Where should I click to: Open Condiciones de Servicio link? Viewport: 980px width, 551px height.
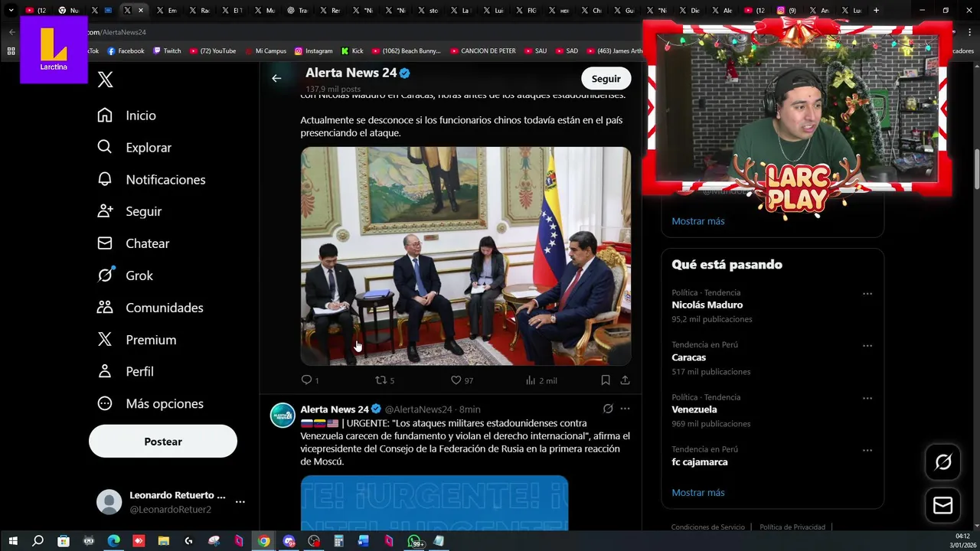(707, 527)
